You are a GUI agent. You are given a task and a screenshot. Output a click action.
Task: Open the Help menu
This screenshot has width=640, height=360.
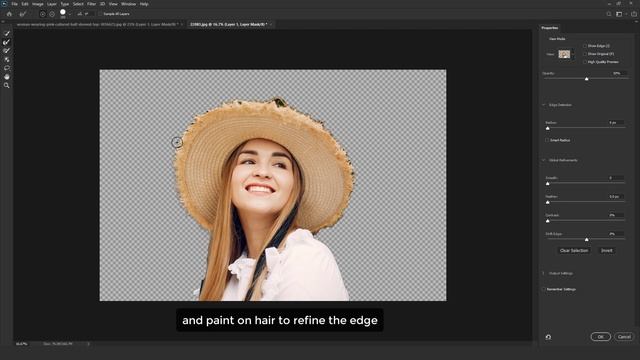[144, 4]
